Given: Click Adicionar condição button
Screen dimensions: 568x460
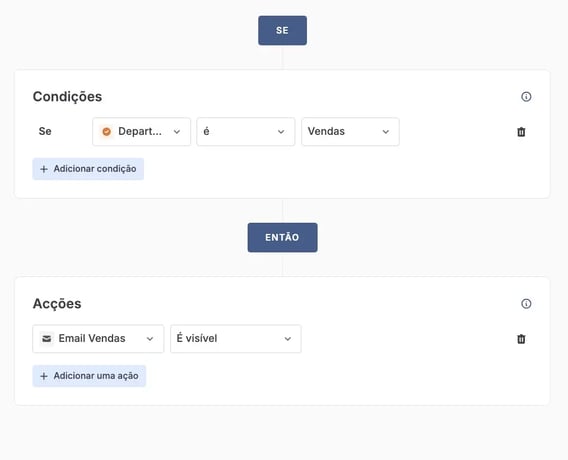Looking at the screenshot, I should [88, 169].
